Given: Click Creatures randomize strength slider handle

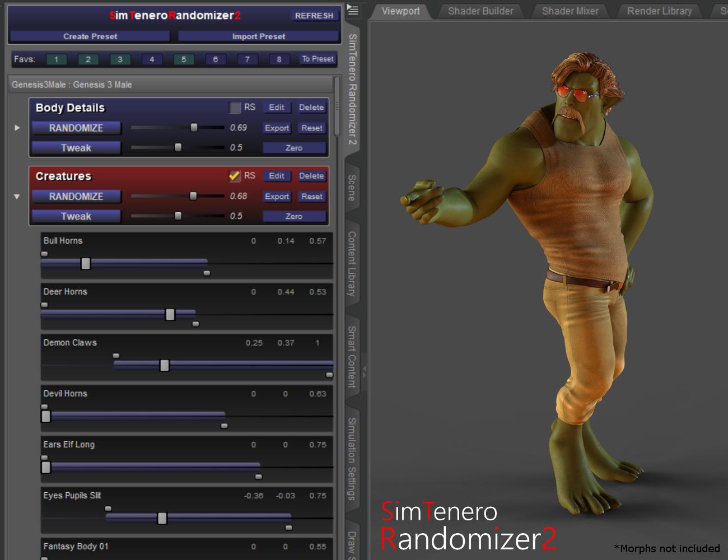Looking at the screenshot, I should (193, 196).
